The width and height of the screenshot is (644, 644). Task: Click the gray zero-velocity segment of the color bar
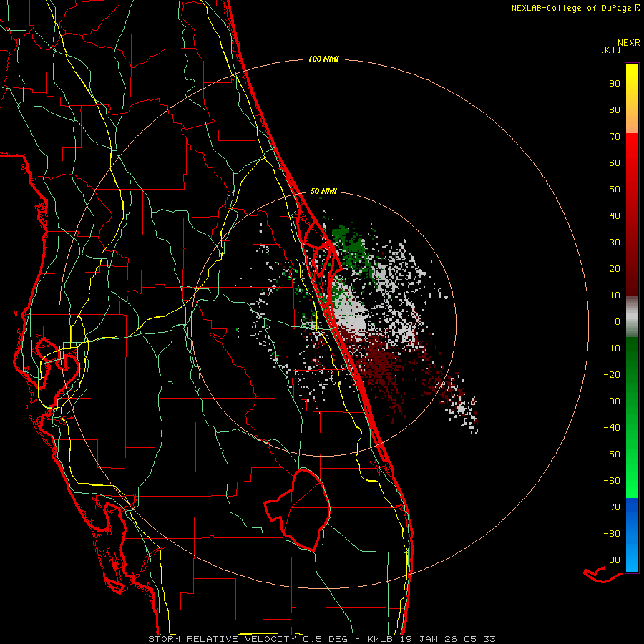click(632, 317)
